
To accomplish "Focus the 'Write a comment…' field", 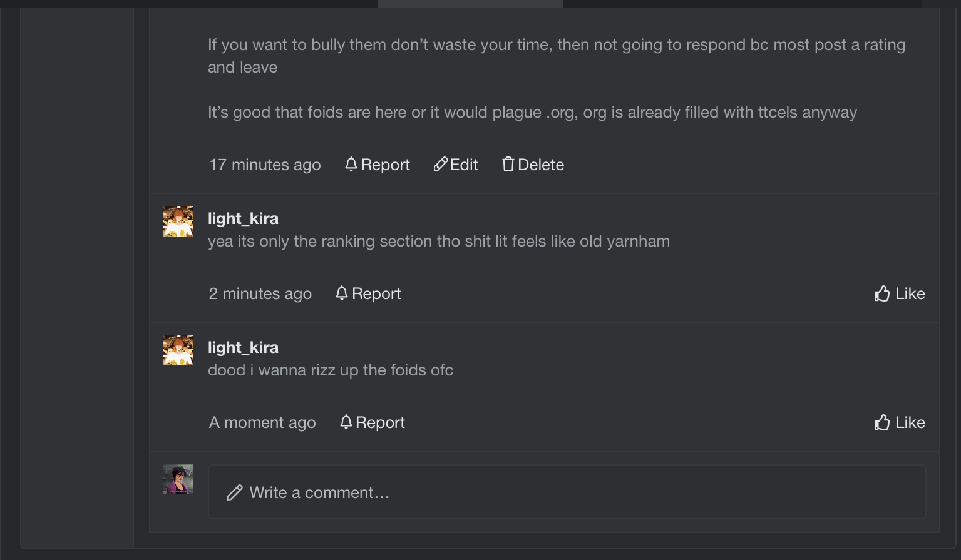I will (567, 492).
